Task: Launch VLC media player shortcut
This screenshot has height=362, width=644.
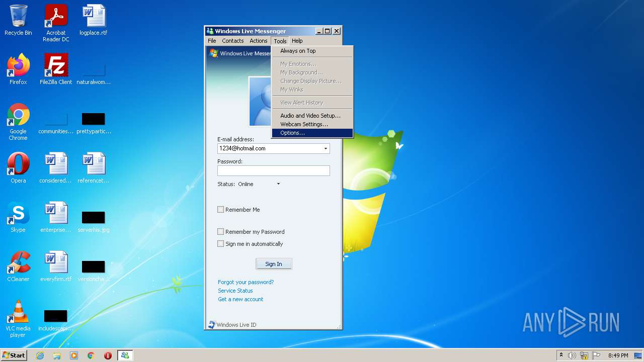Action: (18, 319)
